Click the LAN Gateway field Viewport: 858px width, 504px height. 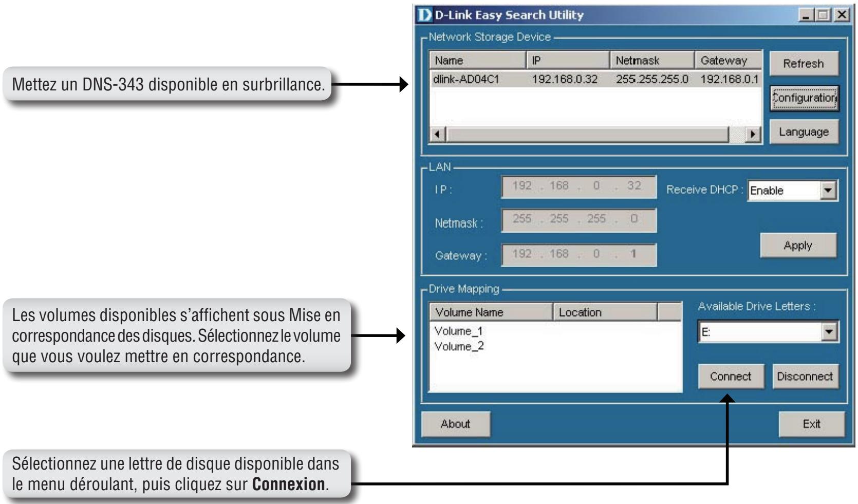579,255
